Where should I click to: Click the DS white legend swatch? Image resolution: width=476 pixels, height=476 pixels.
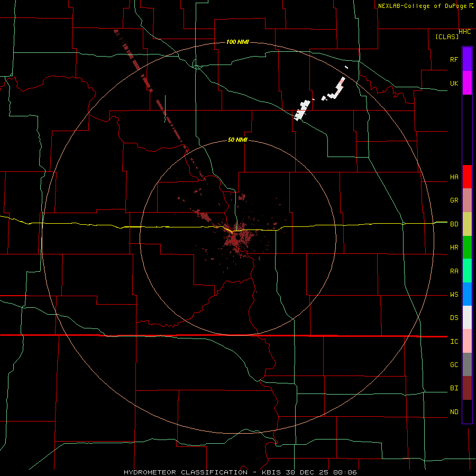pyautogui.click(x=467, y=317)
